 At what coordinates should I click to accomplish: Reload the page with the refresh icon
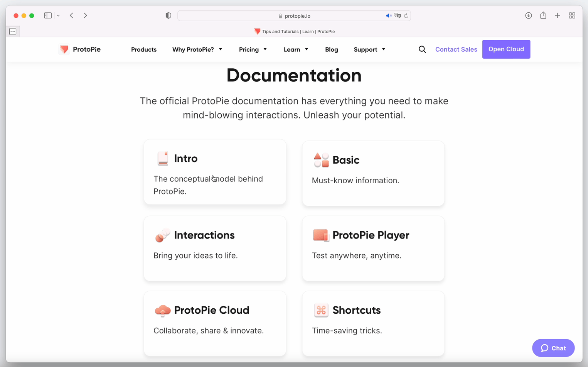tap(406, 16)
